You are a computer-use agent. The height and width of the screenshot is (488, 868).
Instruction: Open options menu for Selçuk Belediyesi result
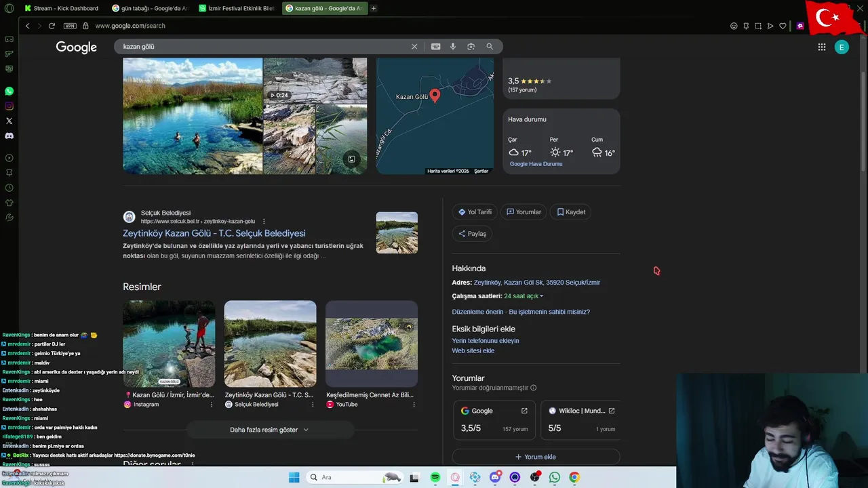pos(264,222)
